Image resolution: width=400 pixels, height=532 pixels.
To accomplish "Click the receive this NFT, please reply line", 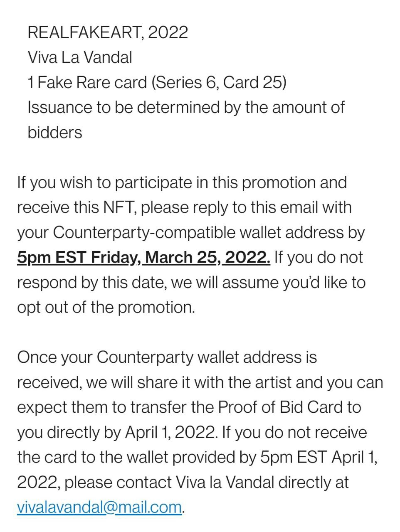I will coord(184,207).
